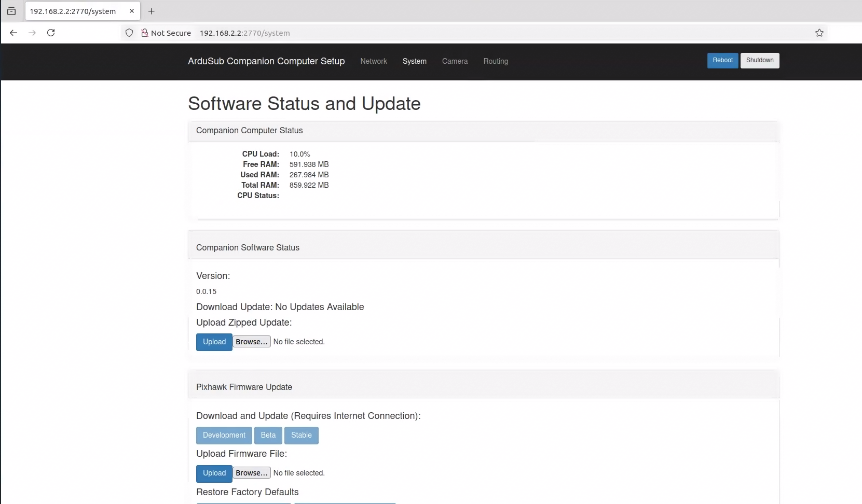Viewport: 862px width, 504px height.
Task: Select the Stable firmware button
Action: pos(302,435)
